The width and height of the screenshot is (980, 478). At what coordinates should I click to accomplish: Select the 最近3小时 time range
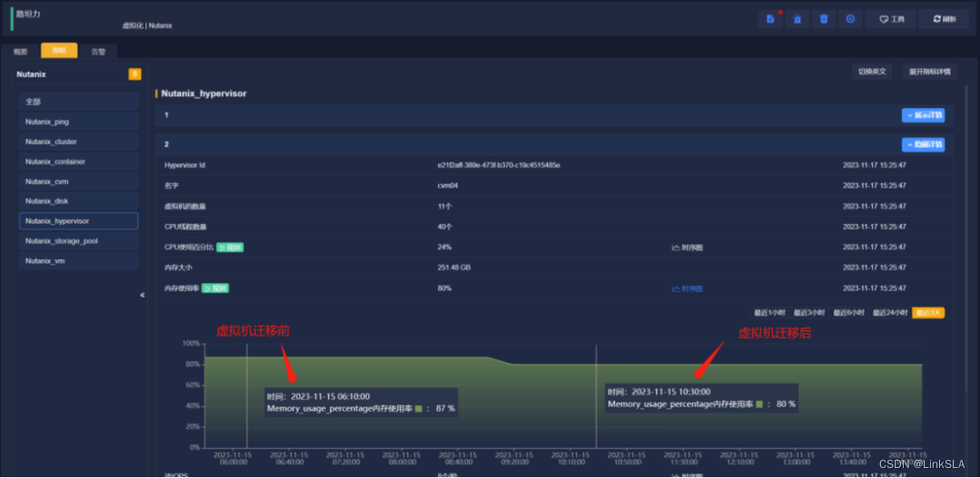(x=809, y=312)
